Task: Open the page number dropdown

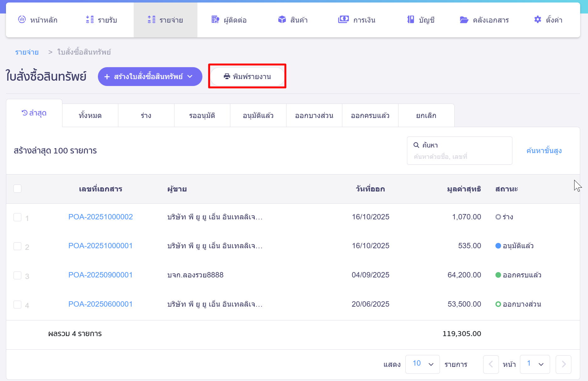Action: 535,364
